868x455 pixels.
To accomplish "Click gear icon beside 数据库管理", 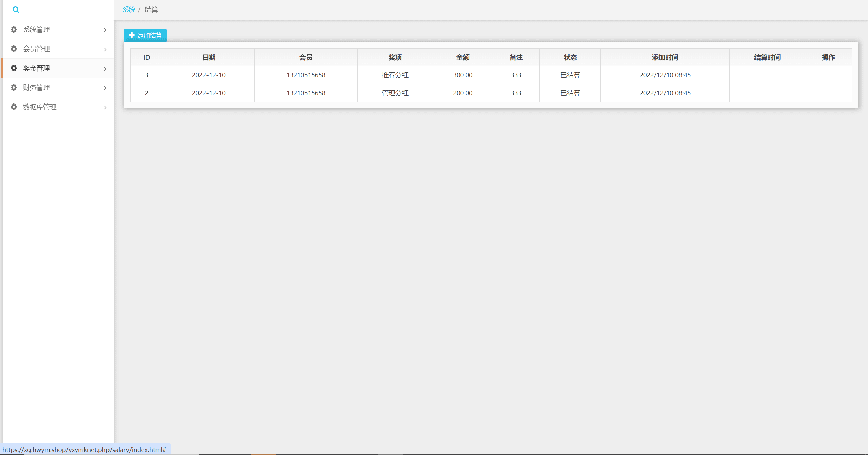I will (14, 107).
